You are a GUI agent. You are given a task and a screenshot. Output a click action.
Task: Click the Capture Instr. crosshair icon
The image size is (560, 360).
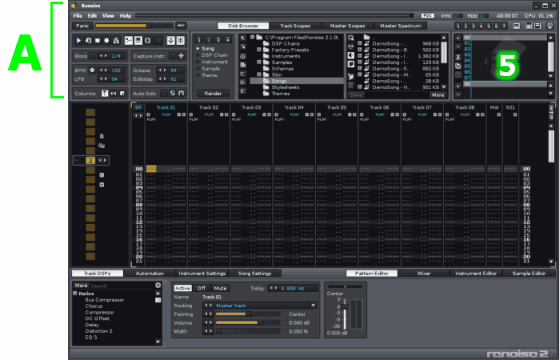(181, 56)
